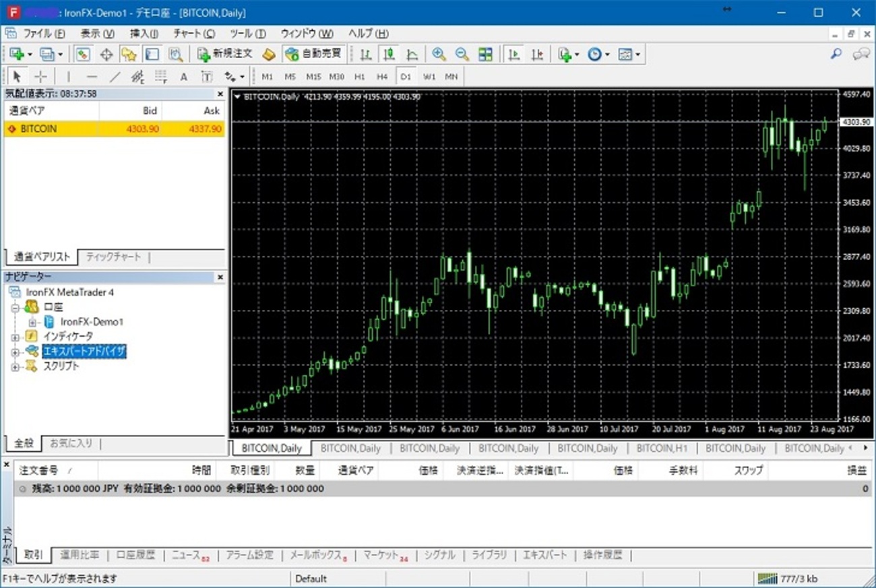Toggle the 自動売買 auto trading button
876x588 pixels.
pyautogui.click(x=313, y=54)
